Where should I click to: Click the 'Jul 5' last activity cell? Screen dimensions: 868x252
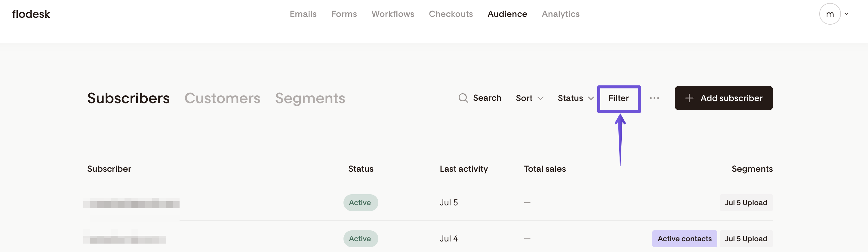click(448, 202)
